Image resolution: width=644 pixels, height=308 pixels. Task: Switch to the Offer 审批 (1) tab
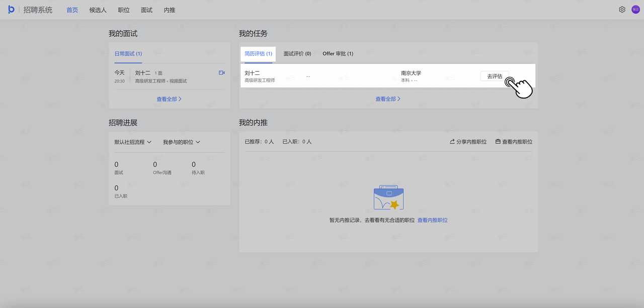[338, 54]
